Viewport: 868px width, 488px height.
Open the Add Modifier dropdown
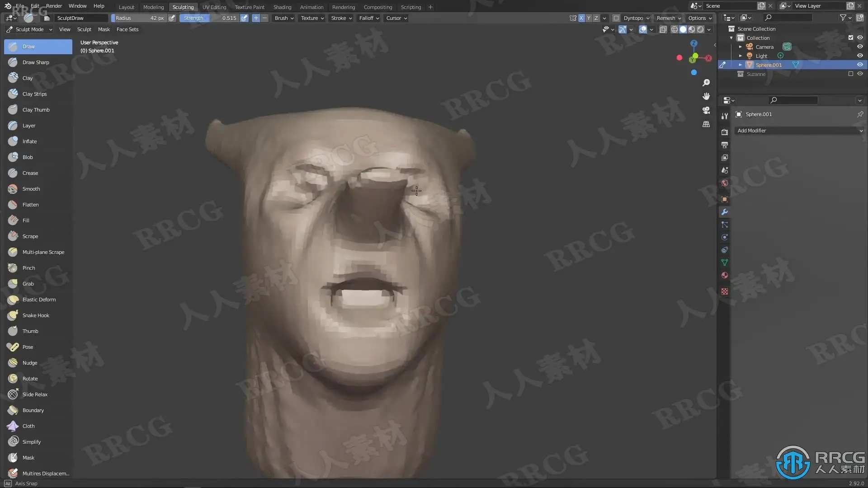[x=799, y=131]
